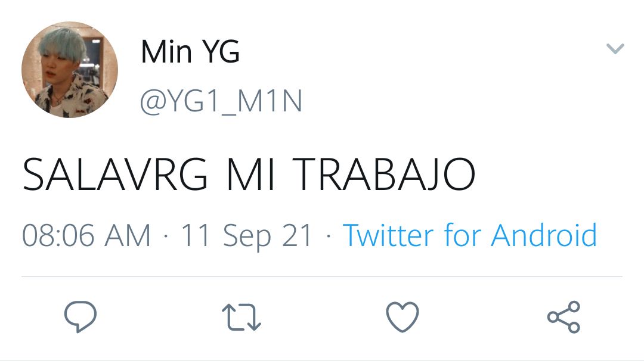The width and height of the screenshot is (644, 364).
Task: Click the word TRABAJO in the tweet
Action: click(x=384, y=175)
